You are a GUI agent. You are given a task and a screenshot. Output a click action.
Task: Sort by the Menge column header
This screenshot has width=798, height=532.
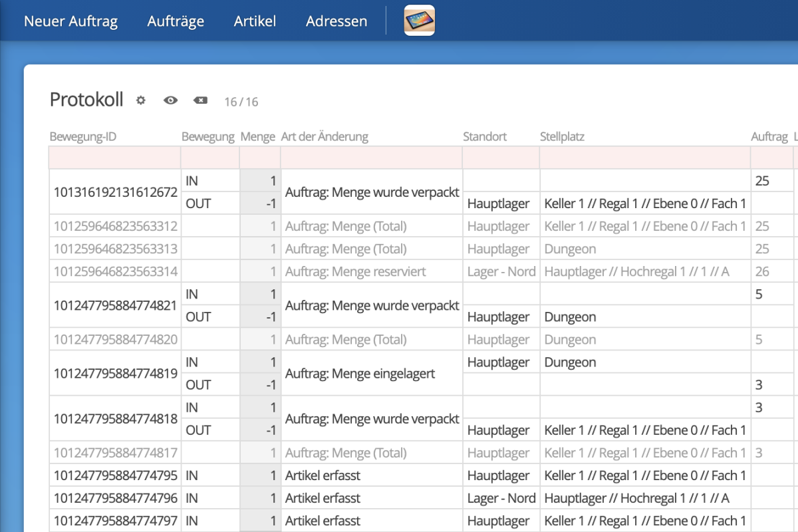tap(257, 137)
